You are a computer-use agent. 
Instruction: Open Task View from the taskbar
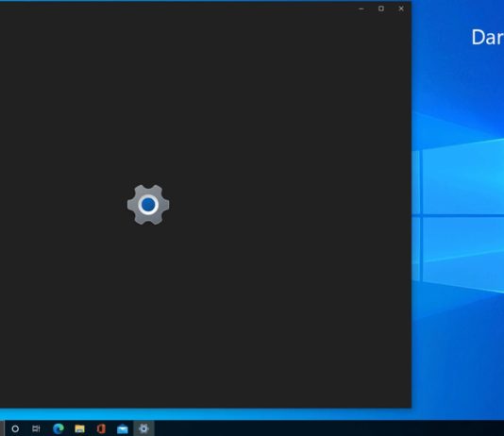point(36,428)
